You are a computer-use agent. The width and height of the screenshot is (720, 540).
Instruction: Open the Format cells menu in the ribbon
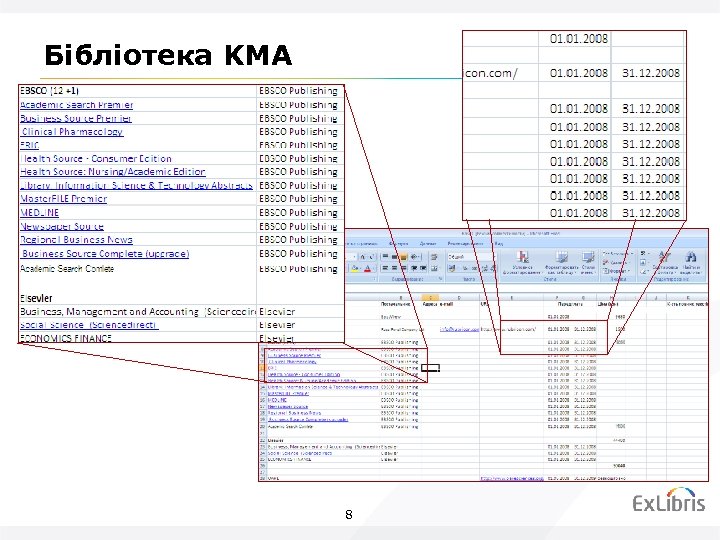[x=616, y=271]
